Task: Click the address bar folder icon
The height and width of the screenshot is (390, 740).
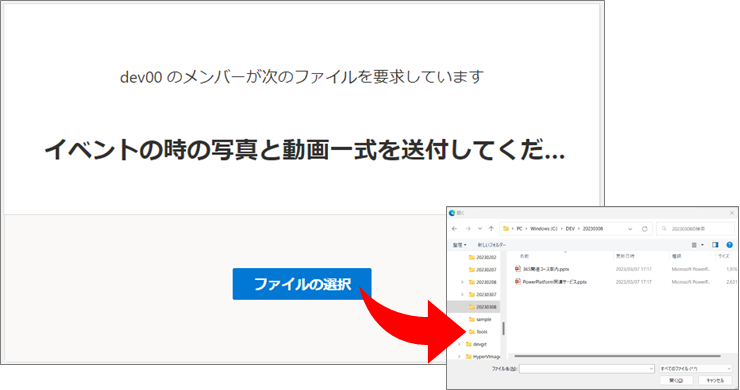Action: coord(506,229)
